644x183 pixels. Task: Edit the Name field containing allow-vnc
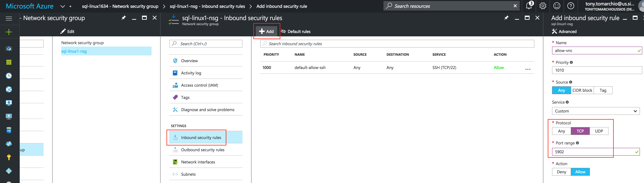tap(597, 50)
